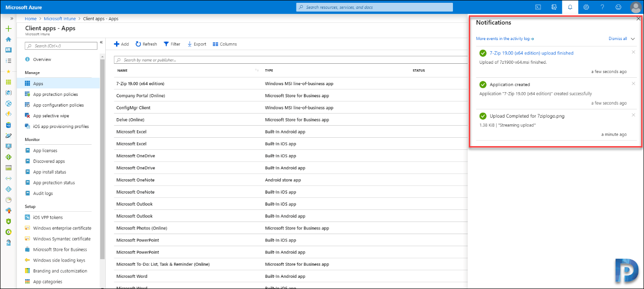Sort by the TYPE column header
Image resolution: width=644 pixels, height=289 pixels.
[269, 71]
